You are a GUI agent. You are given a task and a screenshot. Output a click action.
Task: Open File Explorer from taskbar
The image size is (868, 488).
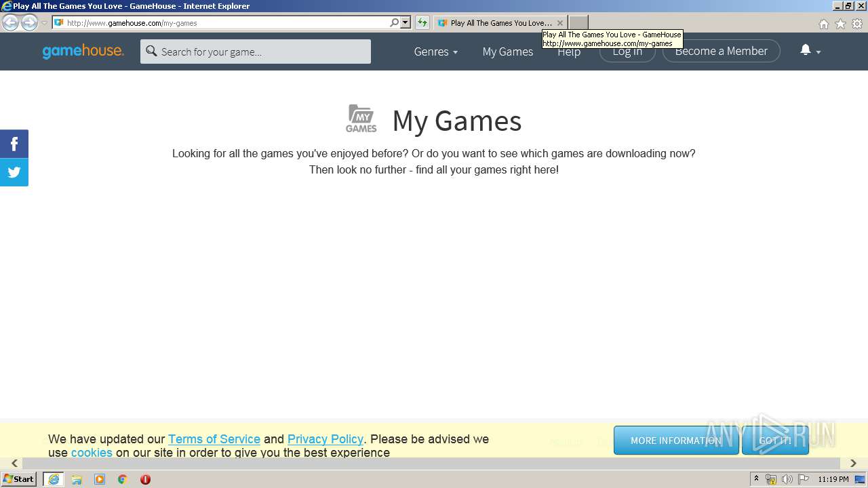(77, 479)
